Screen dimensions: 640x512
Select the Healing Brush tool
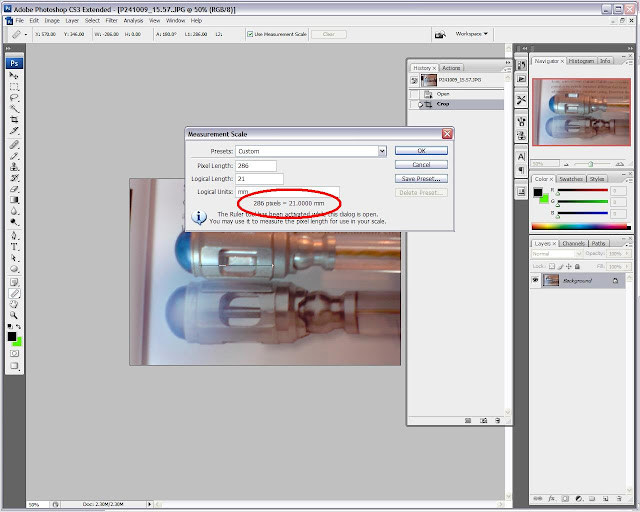[14, 144]
